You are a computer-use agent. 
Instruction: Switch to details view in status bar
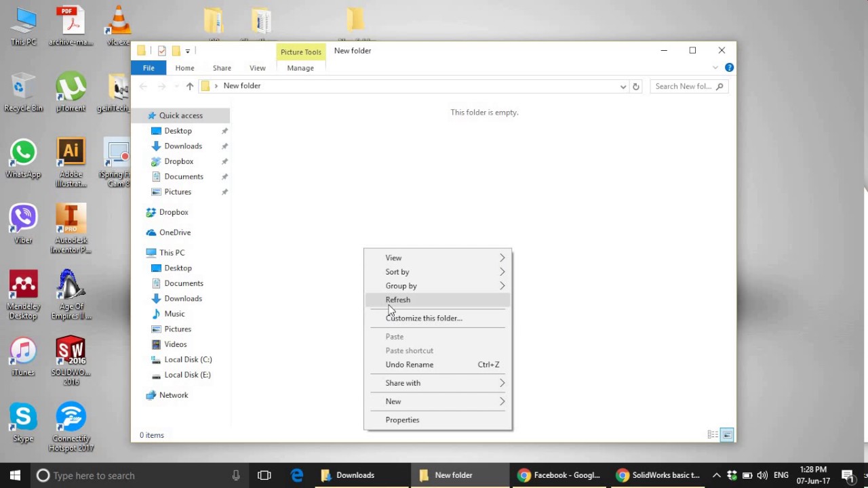pyautogui.click(x=713, y=435)
